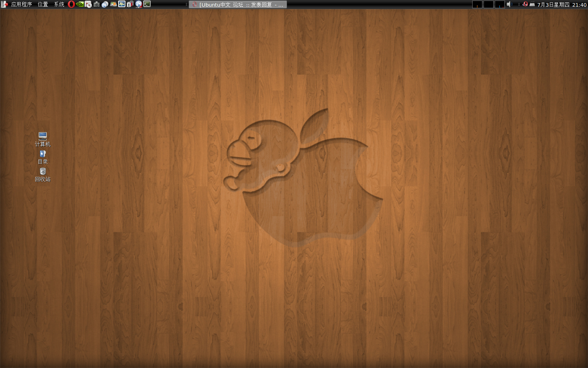
Task: Click the first system monitor graph applet
Action: [x=477, y=4]
